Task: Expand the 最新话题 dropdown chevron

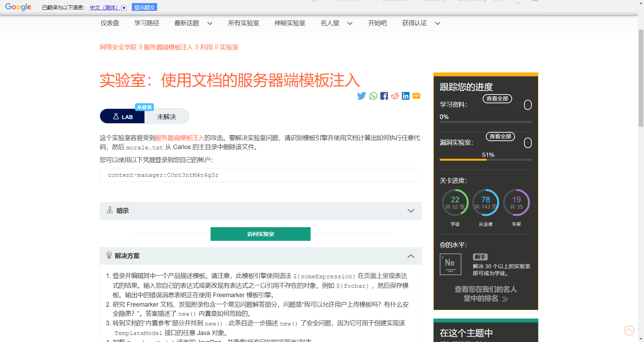Action: tap(210, 23)
